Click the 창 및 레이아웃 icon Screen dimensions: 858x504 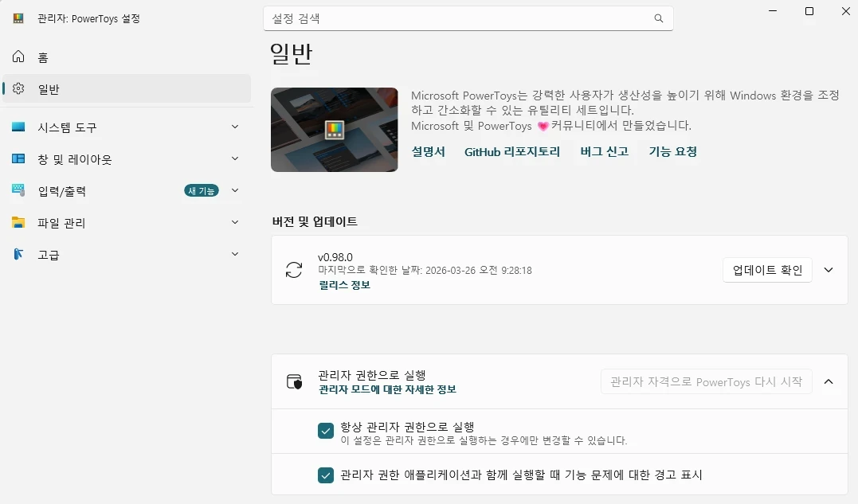pyautogui.click(x=18, y=159)
